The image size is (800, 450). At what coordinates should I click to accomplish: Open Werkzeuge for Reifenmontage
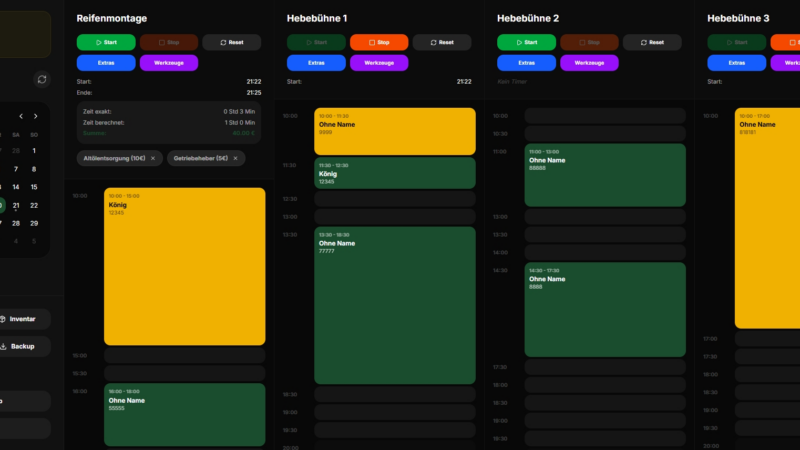click(x=168, y=62)
